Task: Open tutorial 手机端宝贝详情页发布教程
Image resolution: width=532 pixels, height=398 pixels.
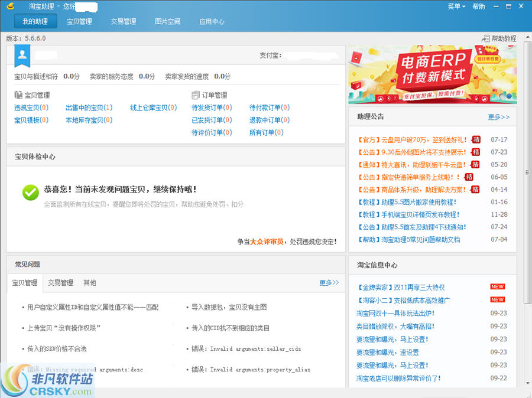Action: [x=408, y=214]
